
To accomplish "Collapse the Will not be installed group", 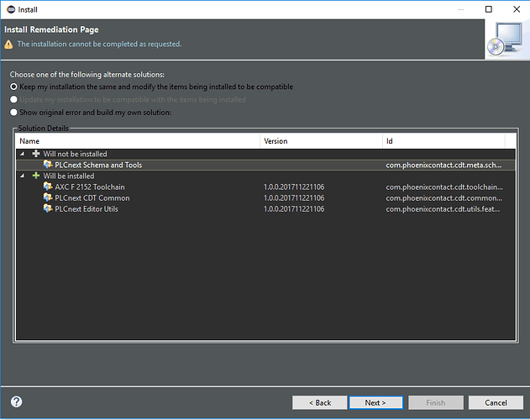I will (23, 154).
